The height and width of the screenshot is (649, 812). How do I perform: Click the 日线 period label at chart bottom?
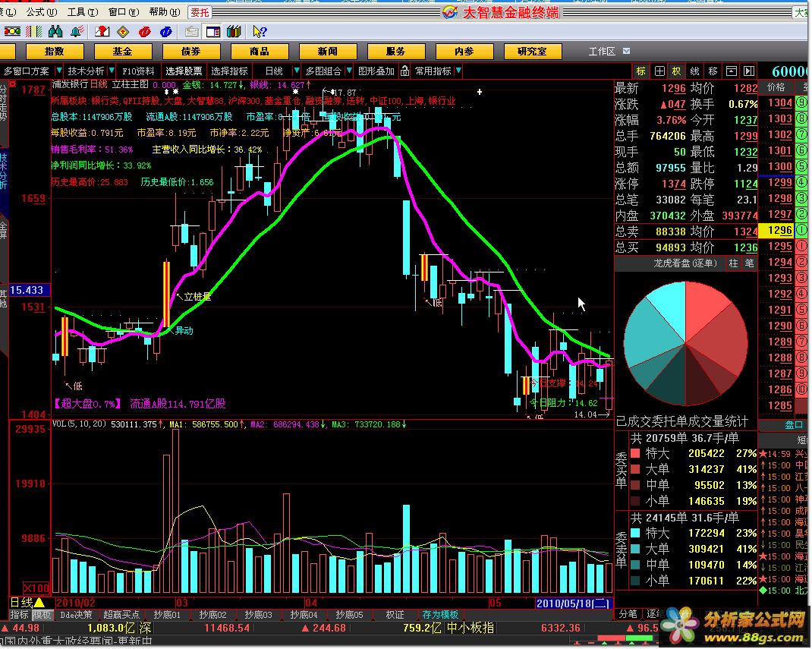21,603
